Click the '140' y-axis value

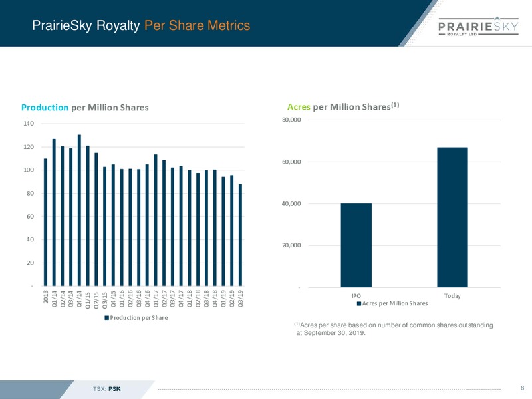pos(29,124)
